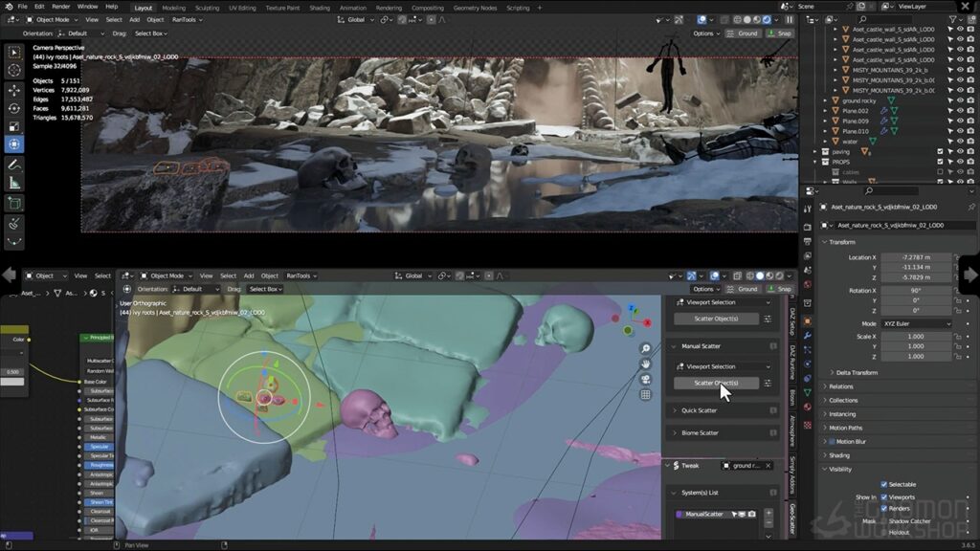This screenshot has height=551, width=980.
Task: Click the camera view gizmo in lower viewport
Action: click(646, 379)
